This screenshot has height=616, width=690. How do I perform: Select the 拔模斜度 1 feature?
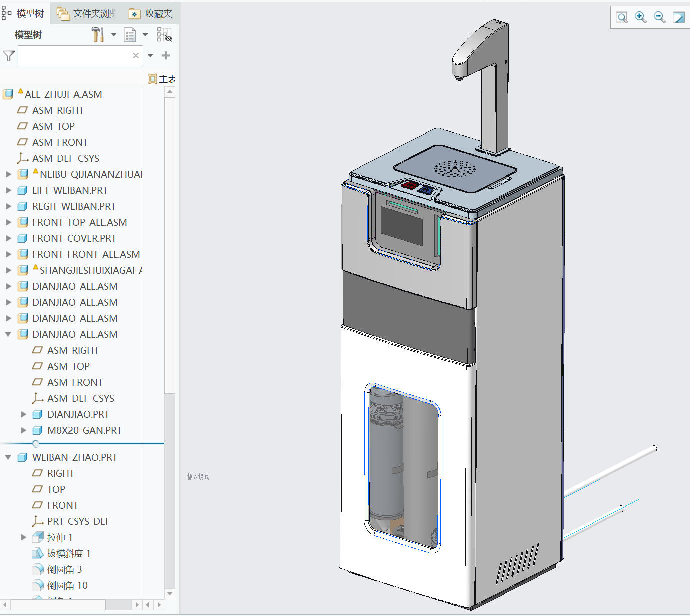point(68,553)
